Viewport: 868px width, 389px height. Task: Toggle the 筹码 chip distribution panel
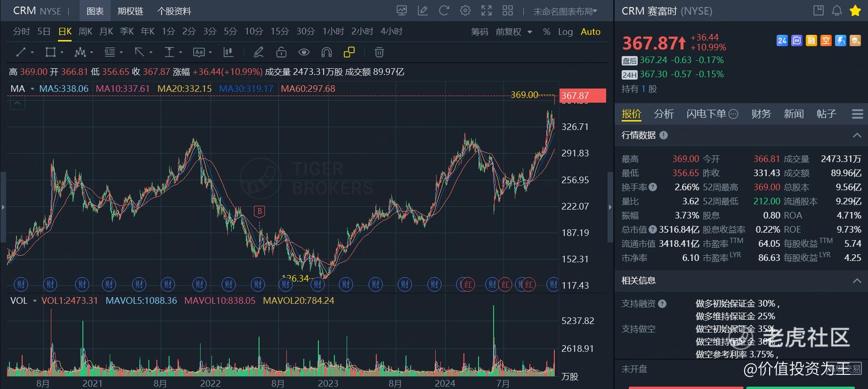479,32
